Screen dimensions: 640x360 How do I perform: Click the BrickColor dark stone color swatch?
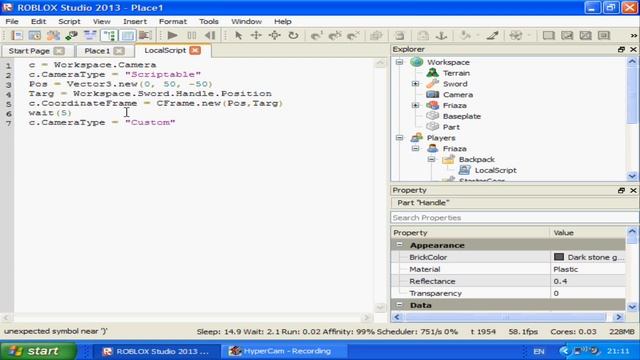[559, 257]
